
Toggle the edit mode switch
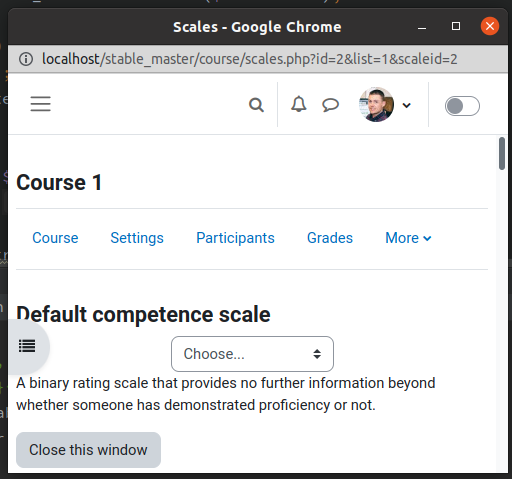462,106
